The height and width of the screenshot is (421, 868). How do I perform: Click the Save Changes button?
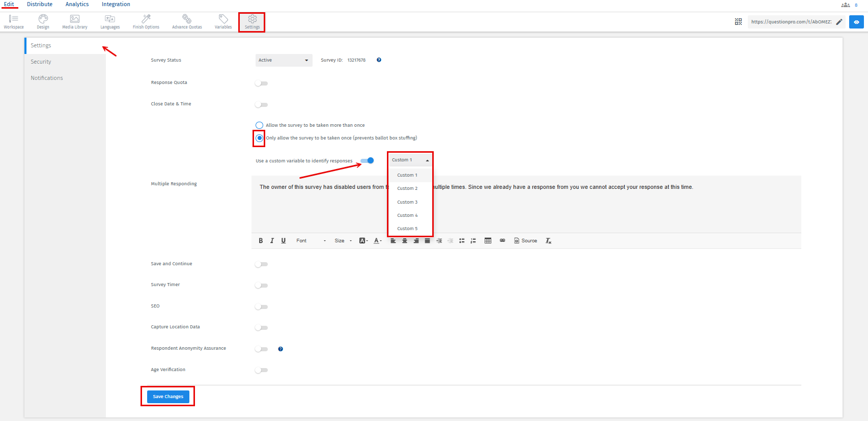168,397
